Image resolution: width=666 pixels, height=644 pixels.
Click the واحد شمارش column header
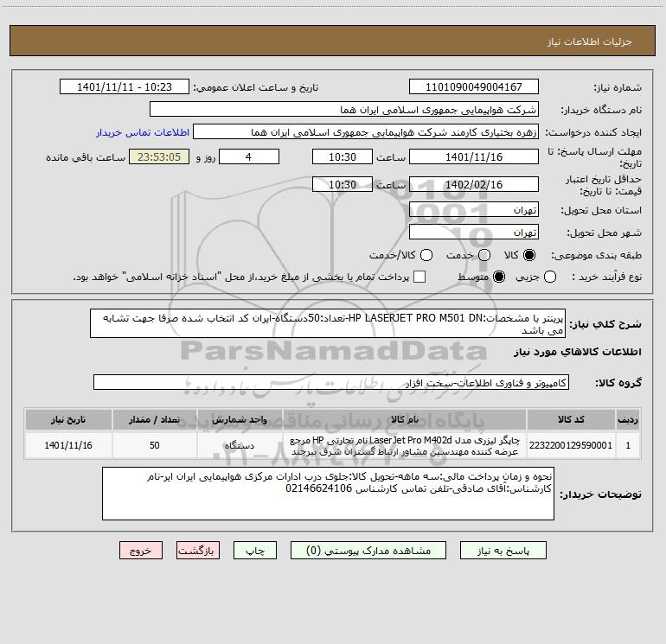(x=240, y=419)
